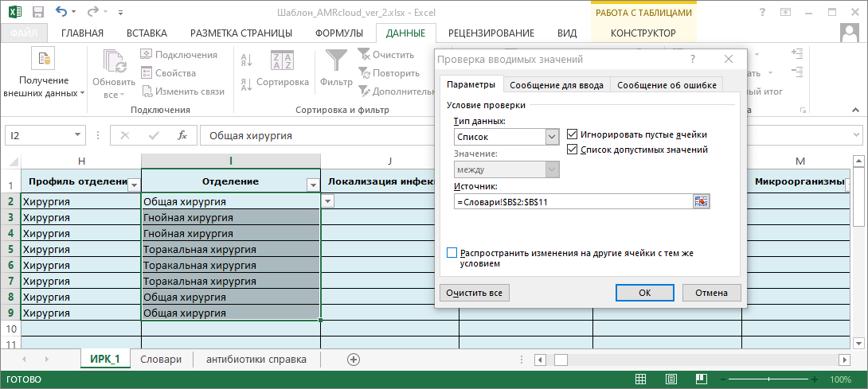868x389 pixels.
Task: Click the zoom slider in status bar
Action: pos(768,379)
